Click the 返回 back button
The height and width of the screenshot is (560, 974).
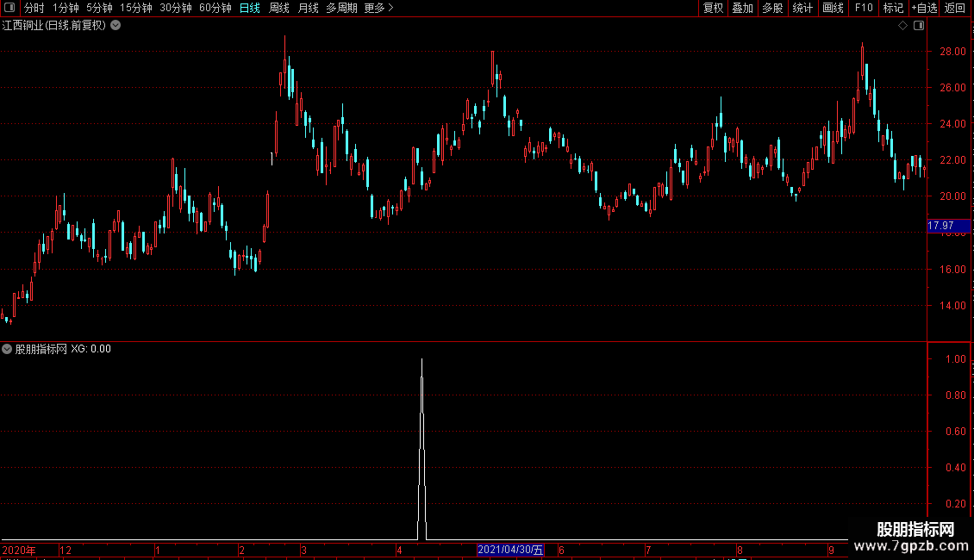955,8
